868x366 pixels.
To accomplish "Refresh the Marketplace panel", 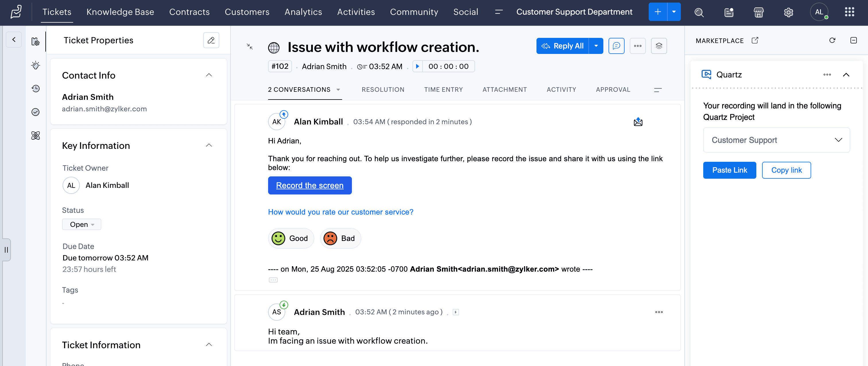I will pos(832,40).
